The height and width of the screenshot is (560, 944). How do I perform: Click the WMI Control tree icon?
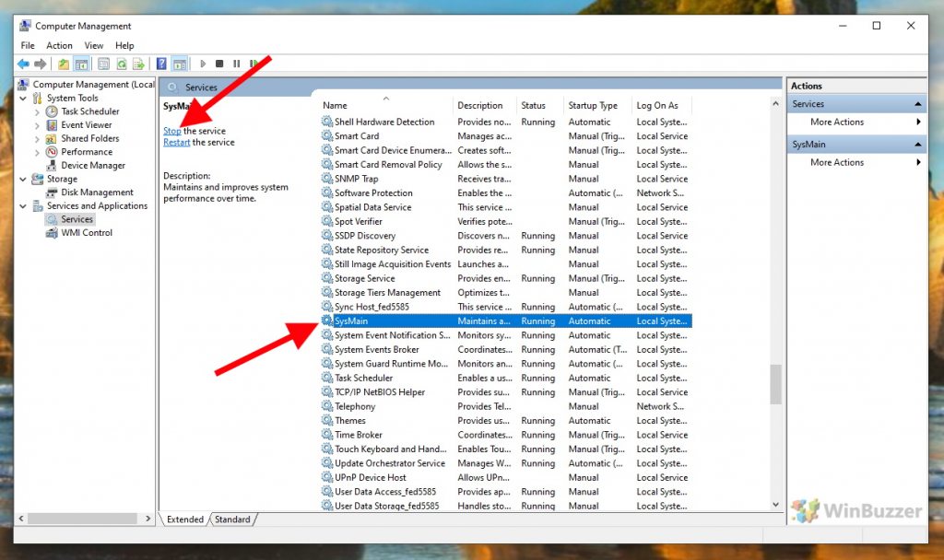(52, 233)
